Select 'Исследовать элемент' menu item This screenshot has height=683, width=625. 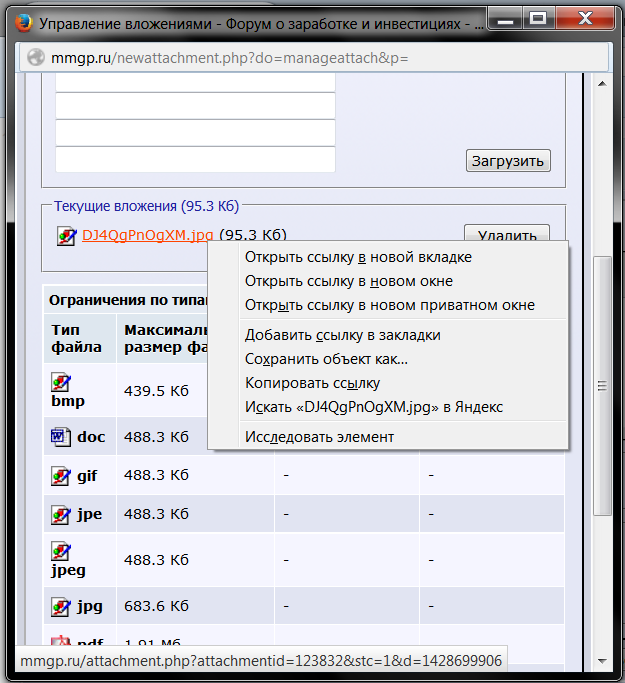(x=319, y=437)
